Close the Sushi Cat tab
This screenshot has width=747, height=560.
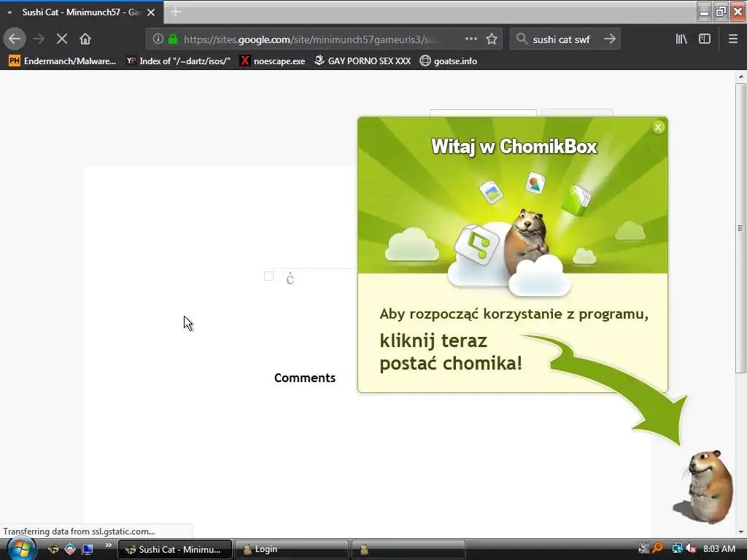(x=151, y=12)
